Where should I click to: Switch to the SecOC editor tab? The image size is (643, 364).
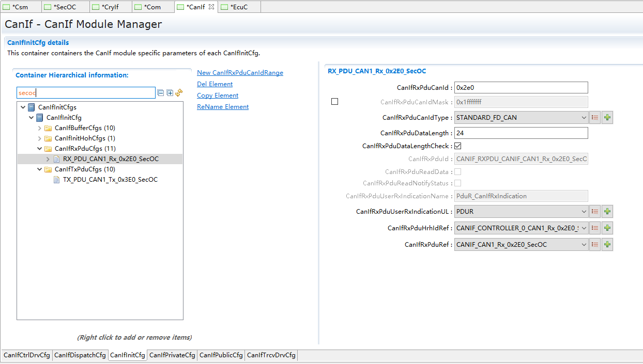point(65,7)
